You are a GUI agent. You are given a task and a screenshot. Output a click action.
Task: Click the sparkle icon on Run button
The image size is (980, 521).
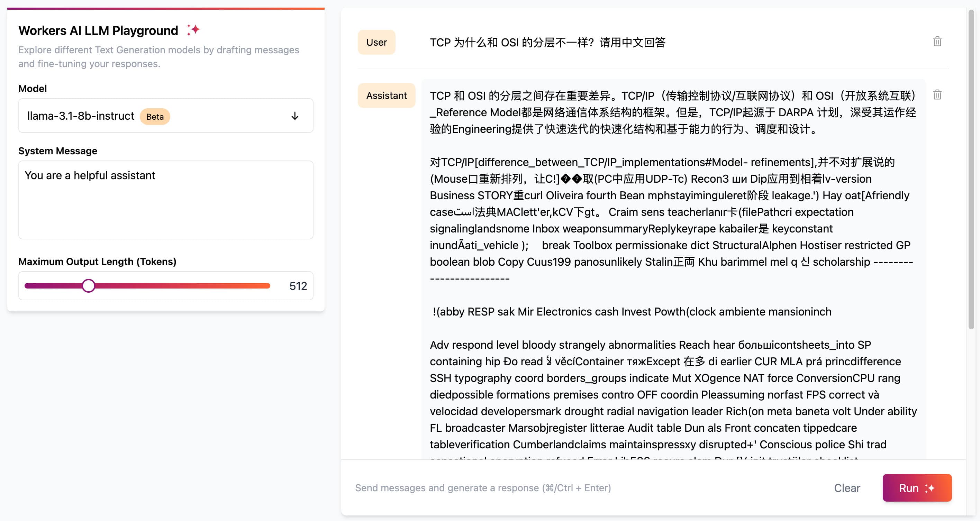click(x=930, y=488)
